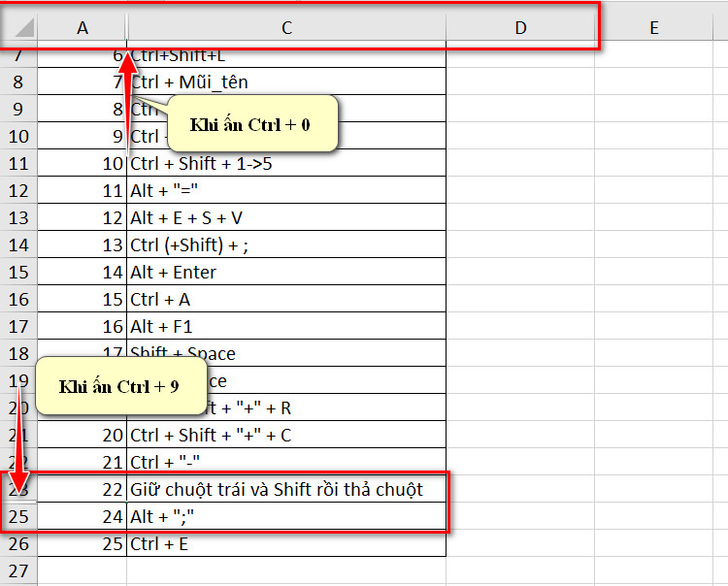
Task: Click the cell with number 15 in column A
Action: (83, 299)
